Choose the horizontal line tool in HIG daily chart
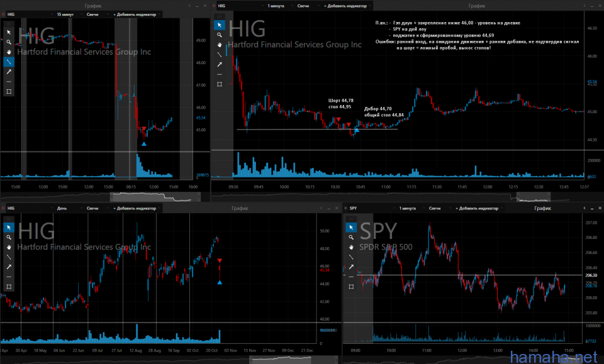This screenshot has width=604, height=364. [x=9, y=277]
